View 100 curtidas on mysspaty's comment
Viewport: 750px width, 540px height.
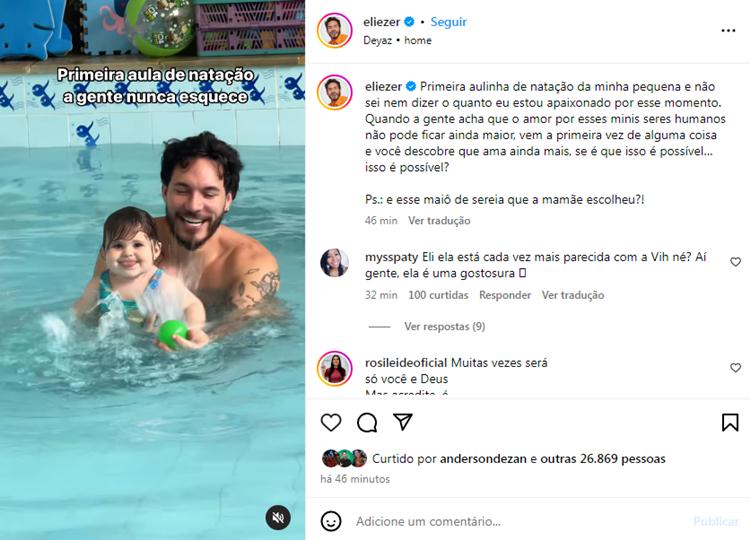coord(438,295)
